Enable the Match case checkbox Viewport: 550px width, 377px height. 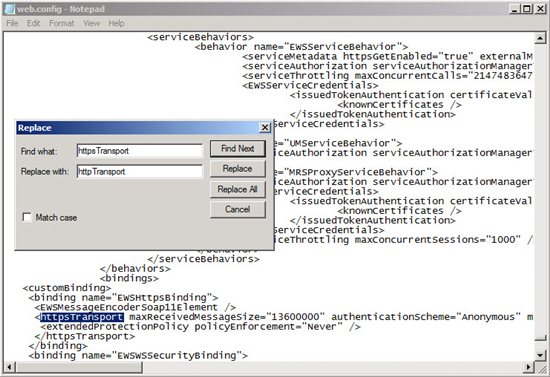[x=27, y=217]
